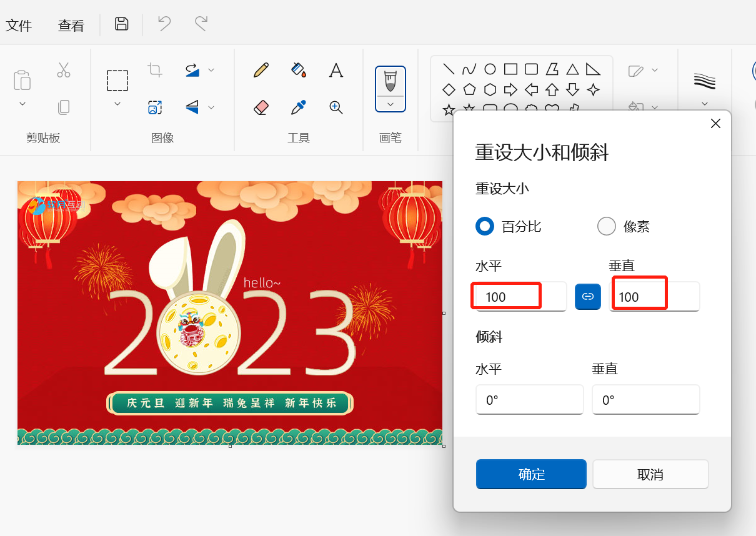The image size is (756, 536).
Task: Click the 取消 button
Action: click(650, 475)
